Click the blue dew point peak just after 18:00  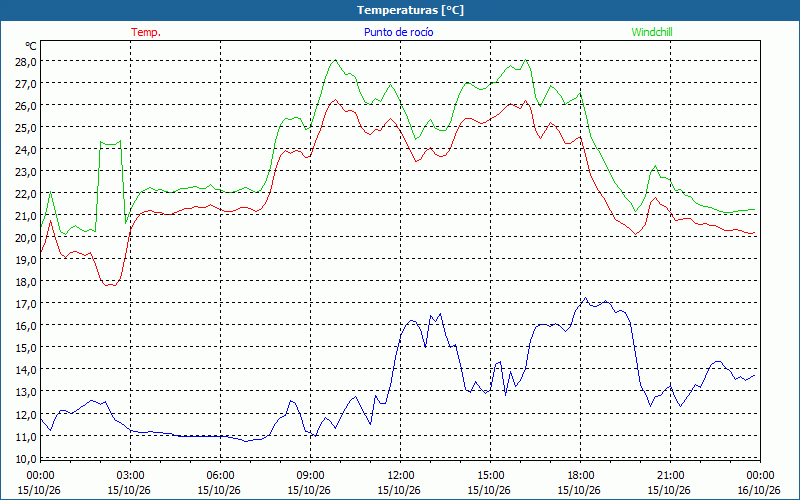pyautogui.click(x=585, y=298)
